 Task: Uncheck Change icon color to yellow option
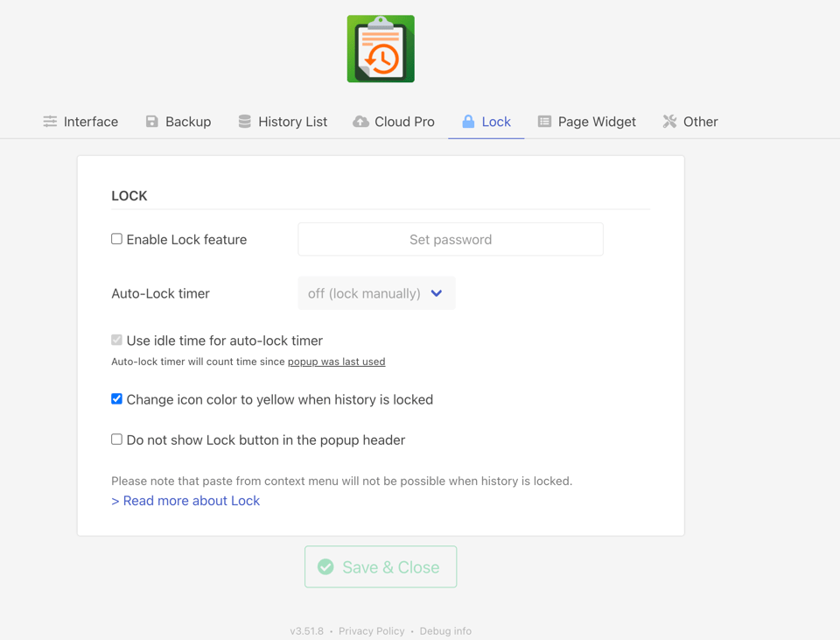(116, 398)
